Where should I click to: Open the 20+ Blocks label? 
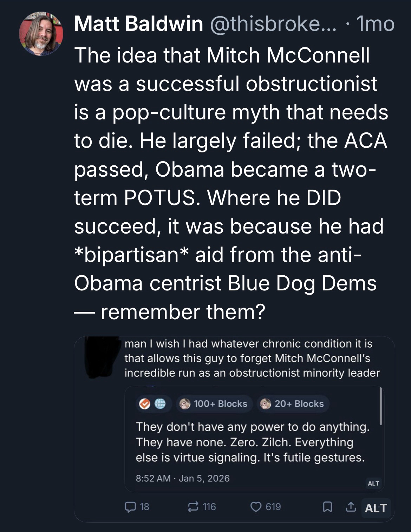(293, 404)
